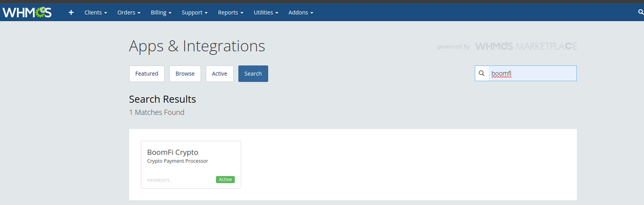The width and height of the screenshot is (644, 205).
Task: Switch to the Featured tab
Action: [147, 74]
